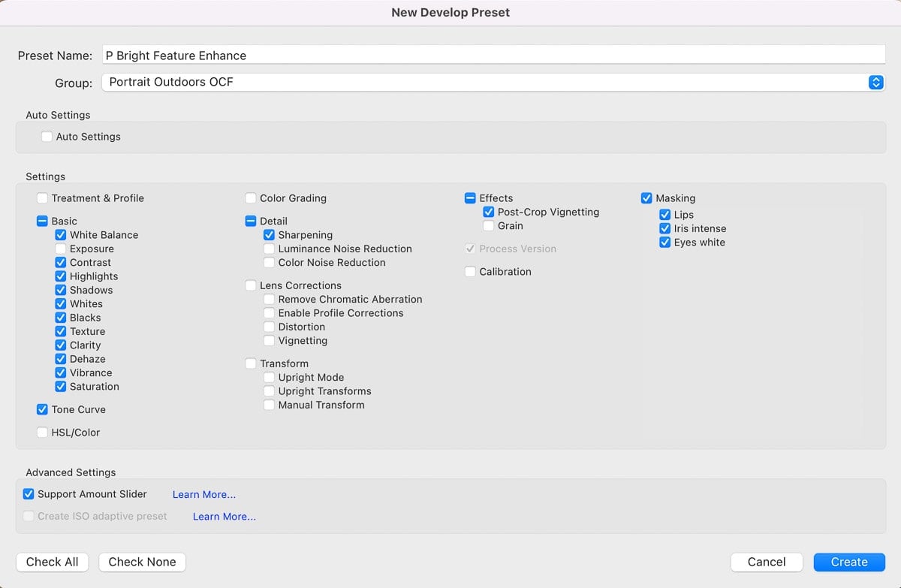This screenshot has height=588, width=901.
Task: Uncheck the Masking group checkbox
Action: (646, 198)
